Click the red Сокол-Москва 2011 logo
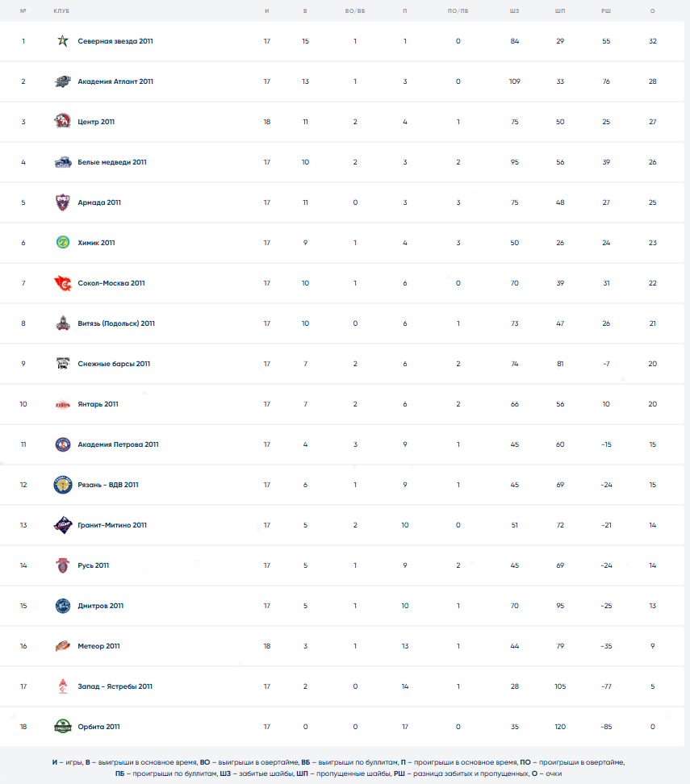Image resolution: width=690 pixels, height=784 pixels. coord(63,283)
